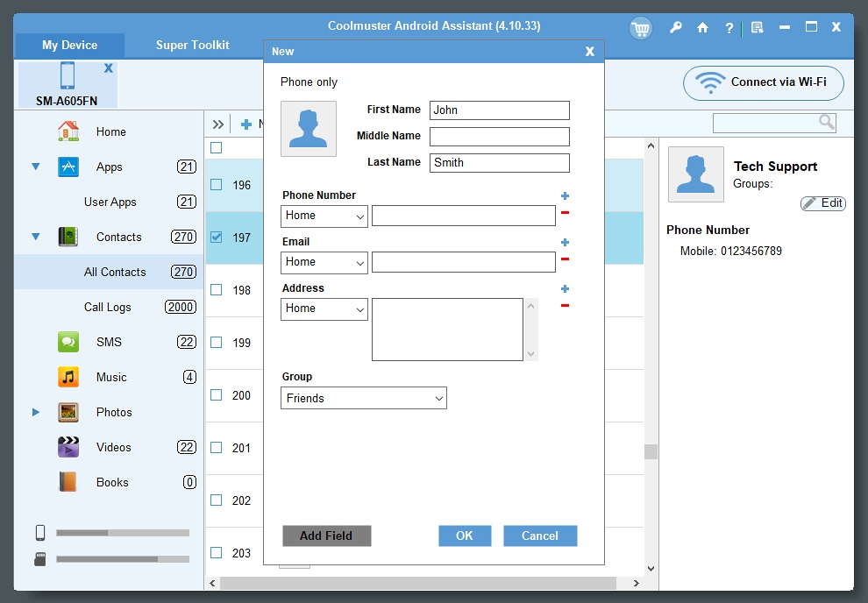Select the SM-A605FN phone device icon
Viewport: 868px width, 603px height.
(x=68, y=75)
